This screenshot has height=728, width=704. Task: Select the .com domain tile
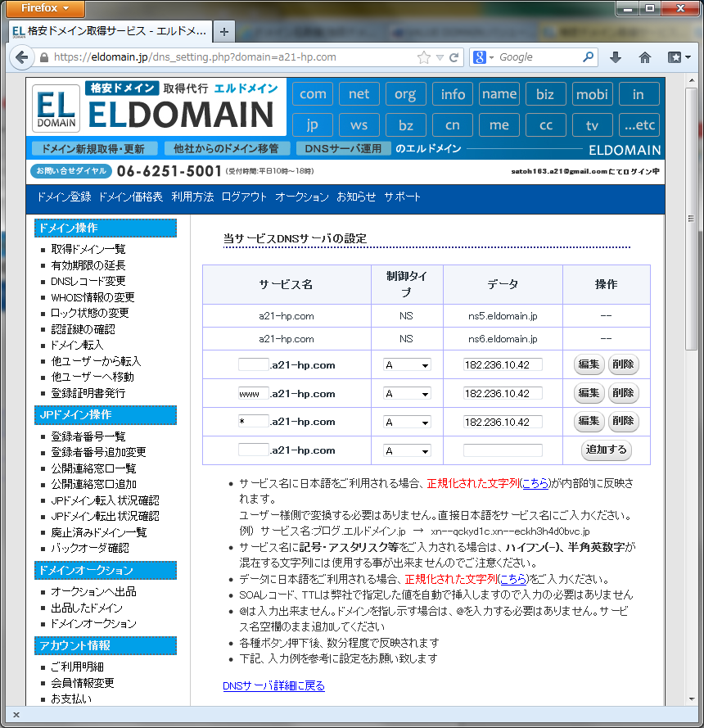313,94
